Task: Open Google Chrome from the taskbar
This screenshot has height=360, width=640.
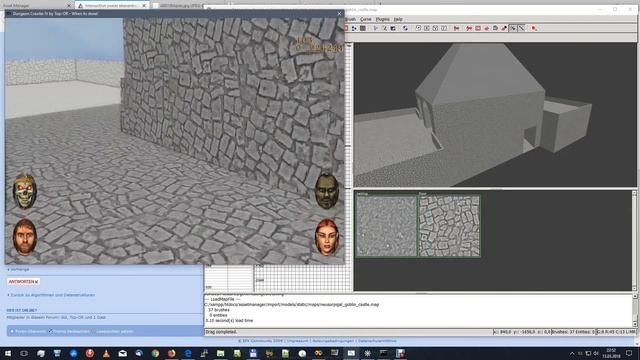Action: click(155, 353)
